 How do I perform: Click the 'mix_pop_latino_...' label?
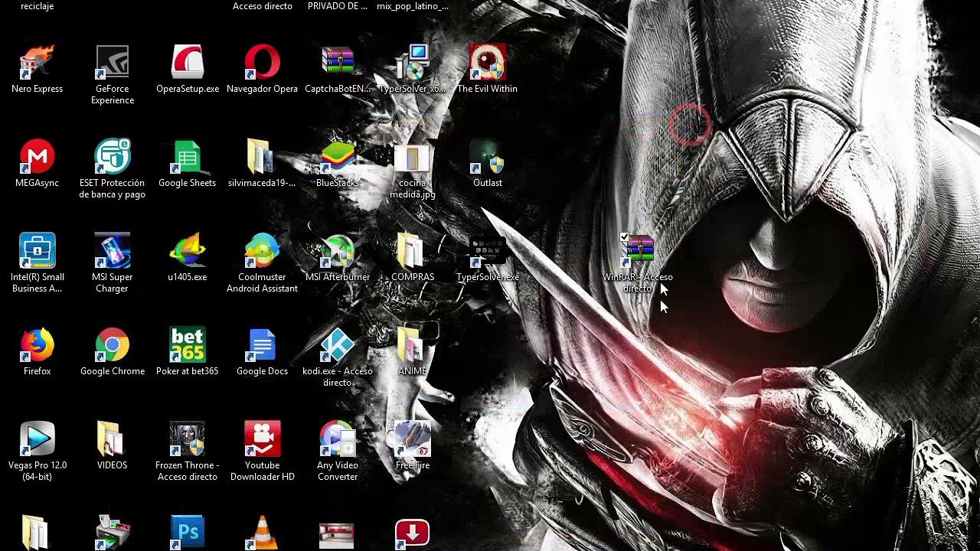coord(413,6)
